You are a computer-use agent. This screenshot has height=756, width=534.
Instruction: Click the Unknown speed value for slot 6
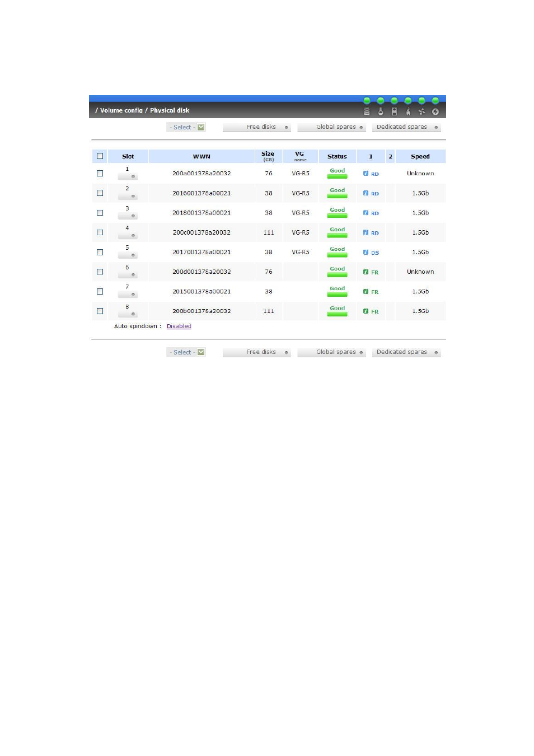420,272
